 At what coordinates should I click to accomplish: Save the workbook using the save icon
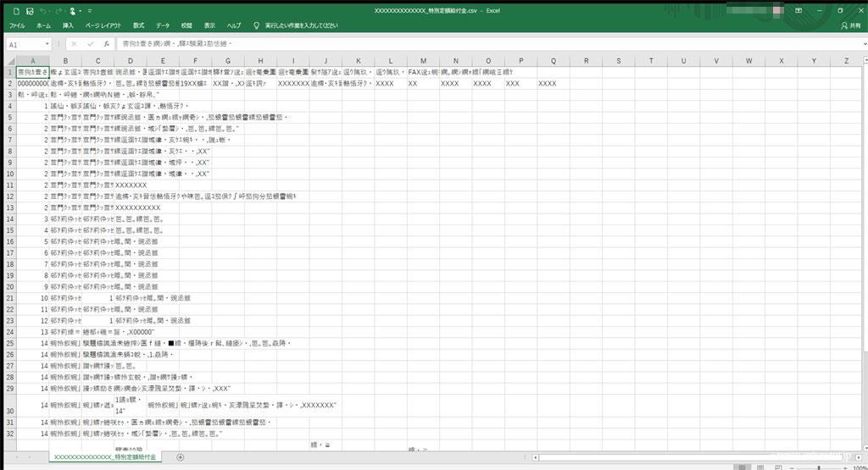pyautogui.click(x=30, y=10)
